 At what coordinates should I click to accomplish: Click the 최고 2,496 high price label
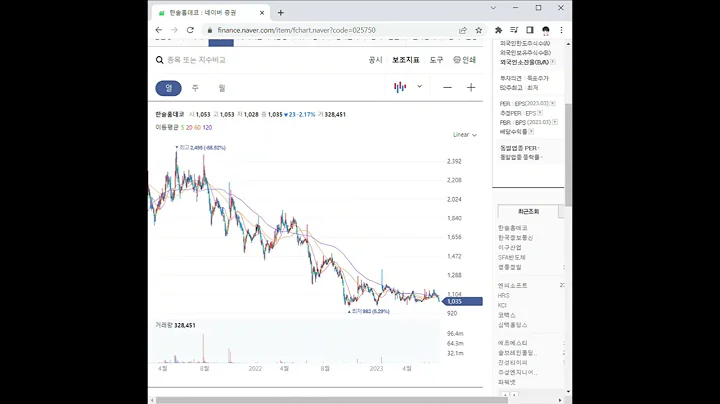point(201,148)
